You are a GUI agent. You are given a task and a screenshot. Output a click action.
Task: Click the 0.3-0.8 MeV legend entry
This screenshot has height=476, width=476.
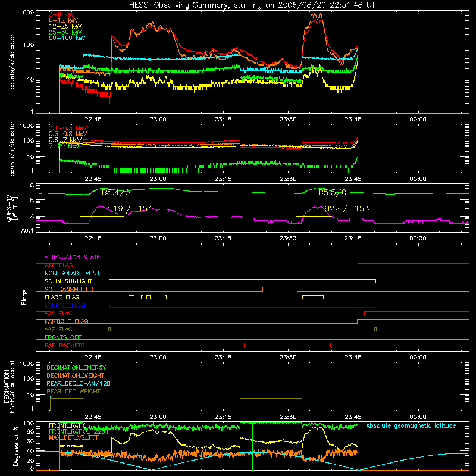68,134
